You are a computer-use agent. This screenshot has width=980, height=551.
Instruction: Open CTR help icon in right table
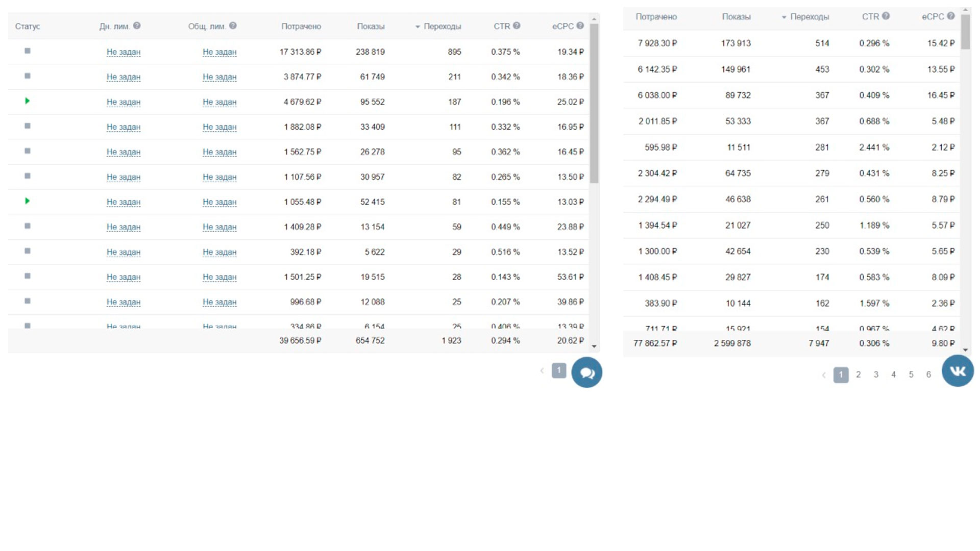pyautogui.click(x=886, y=16)
